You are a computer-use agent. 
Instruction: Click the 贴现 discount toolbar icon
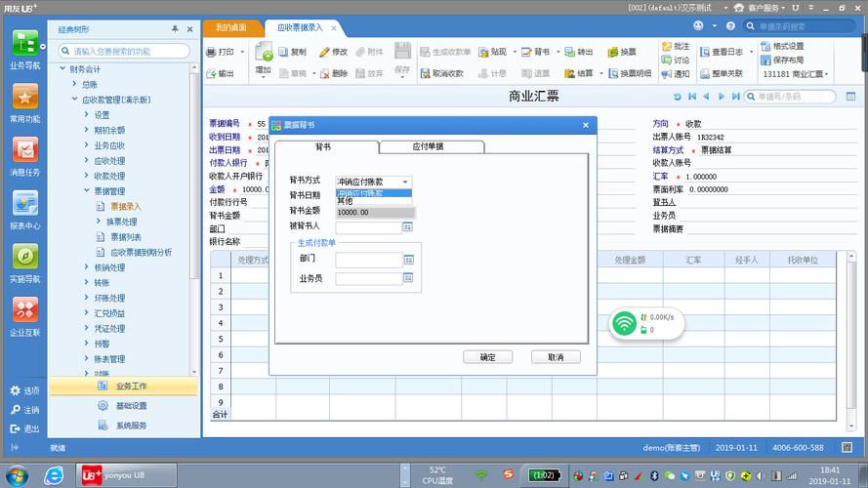coord(483,52)
